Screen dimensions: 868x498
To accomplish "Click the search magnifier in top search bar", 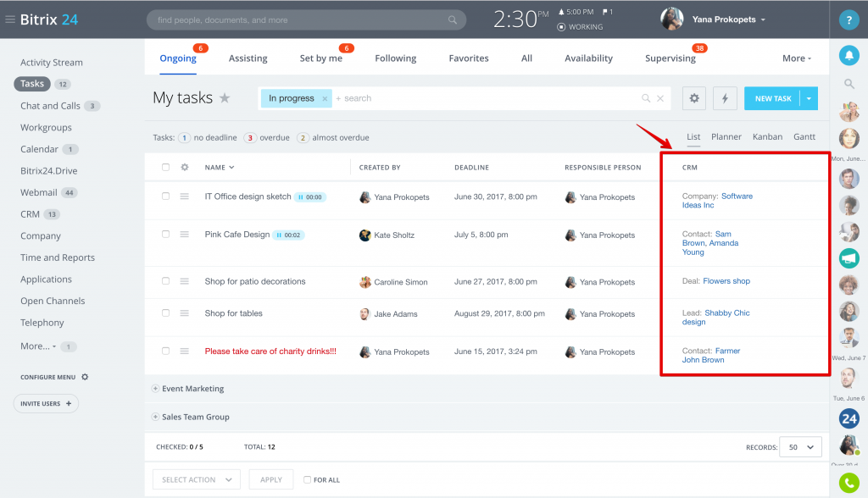I will [x=453, y=20].
